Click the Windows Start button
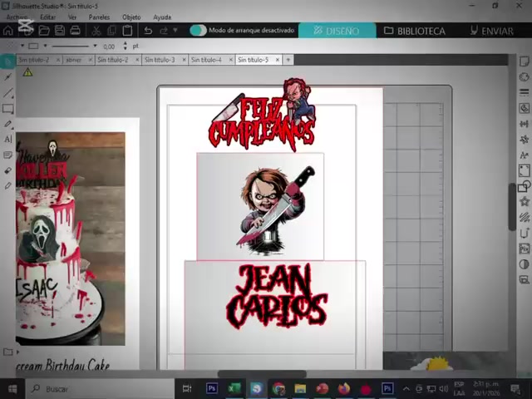 (x=12, y=389)
